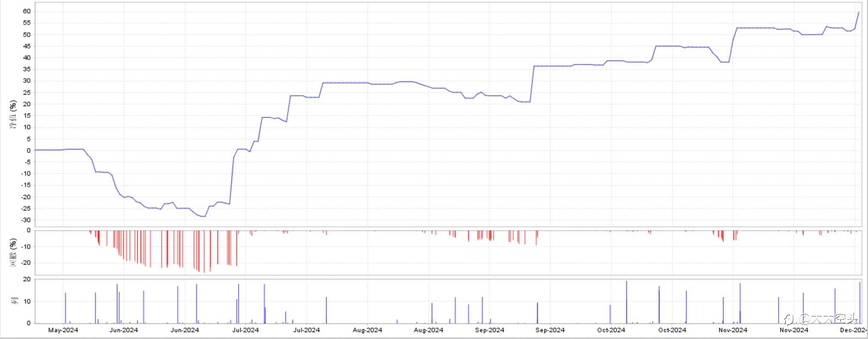Screen dimensions: 868x339
Task: Select the 40 tick label on the net value axis
Action: click(x=27, y=58)
